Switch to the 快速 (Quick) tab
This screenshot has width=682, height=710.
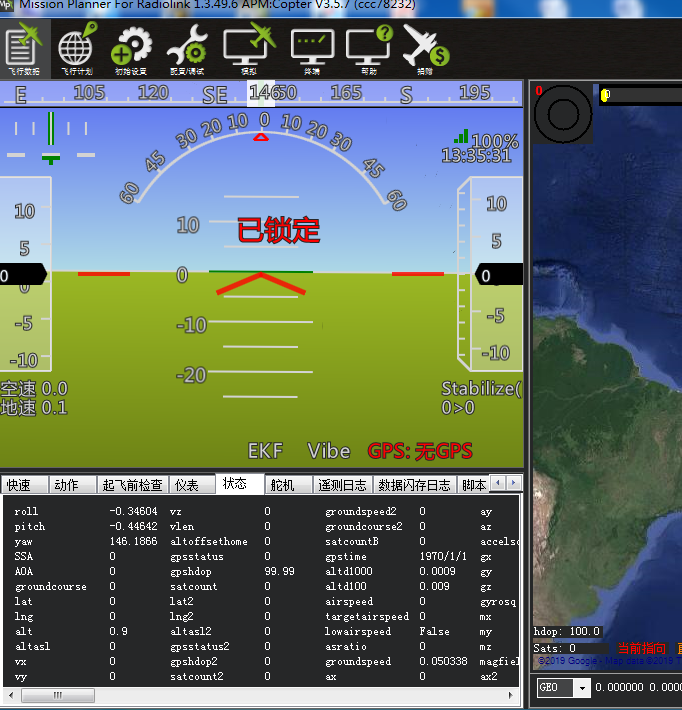(x=20, y=485)
